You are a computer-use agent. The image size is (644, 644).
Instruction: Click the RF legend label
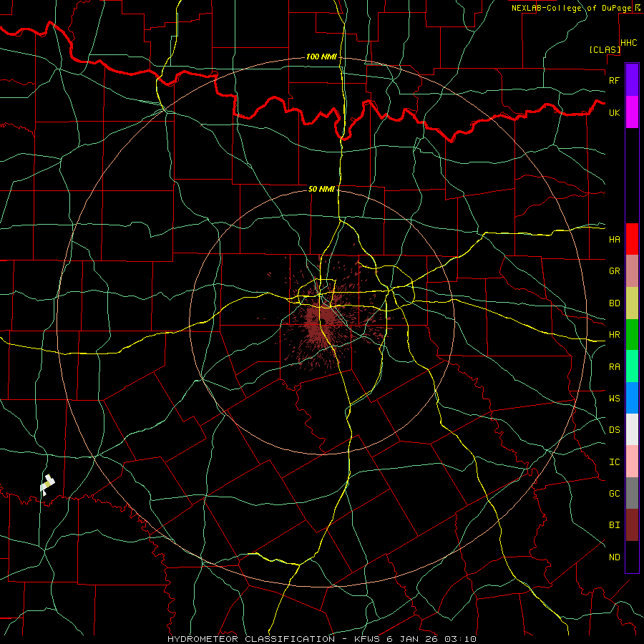(614, 80)
